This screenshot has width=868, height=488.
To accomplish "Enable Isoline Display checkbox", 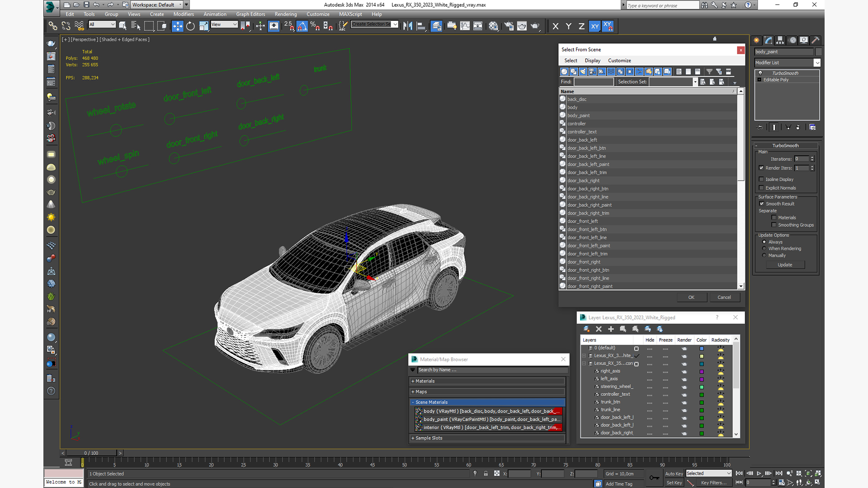I will pos(761,179).
